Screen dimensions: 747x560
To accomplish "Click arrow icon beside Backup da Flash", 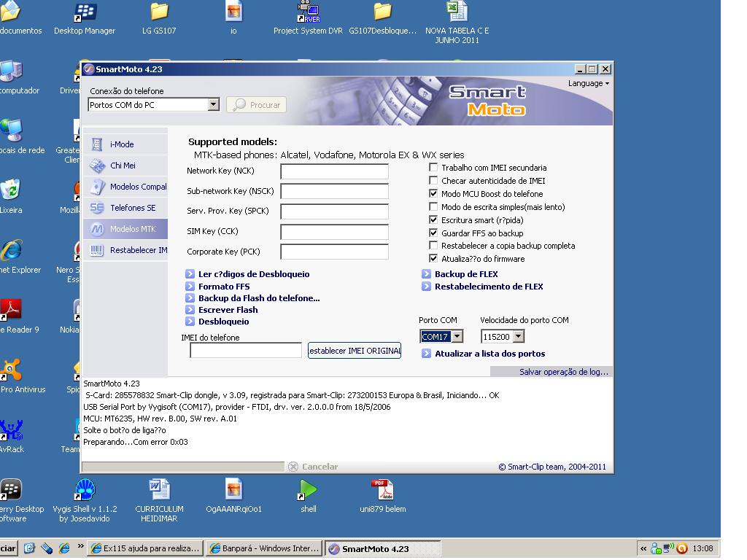I will click(x=190, y=298).
